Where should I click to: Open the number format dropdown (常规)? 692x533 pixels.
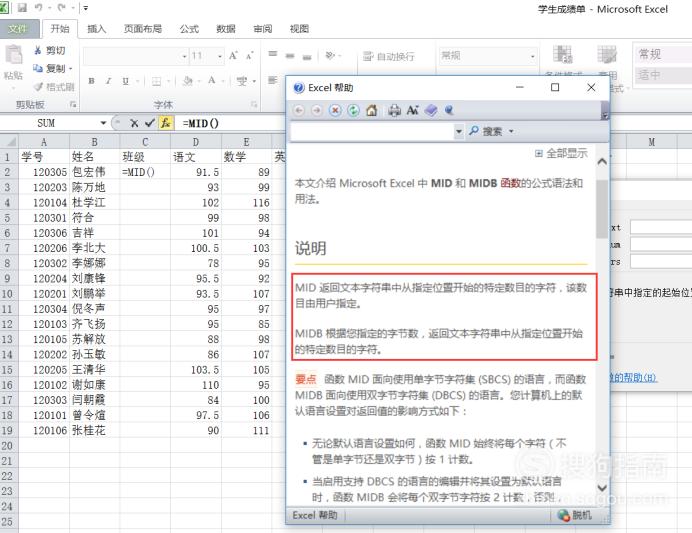tap(533, 56)
